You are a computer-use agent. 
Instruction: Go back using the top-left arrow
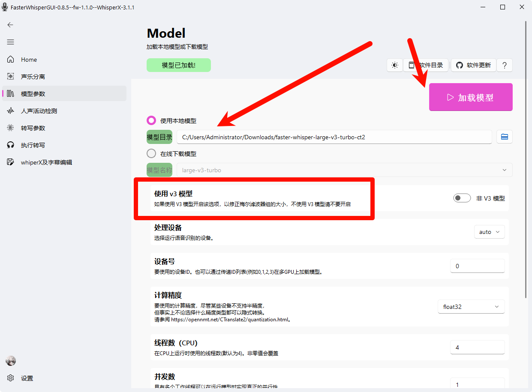pos(10,25)
